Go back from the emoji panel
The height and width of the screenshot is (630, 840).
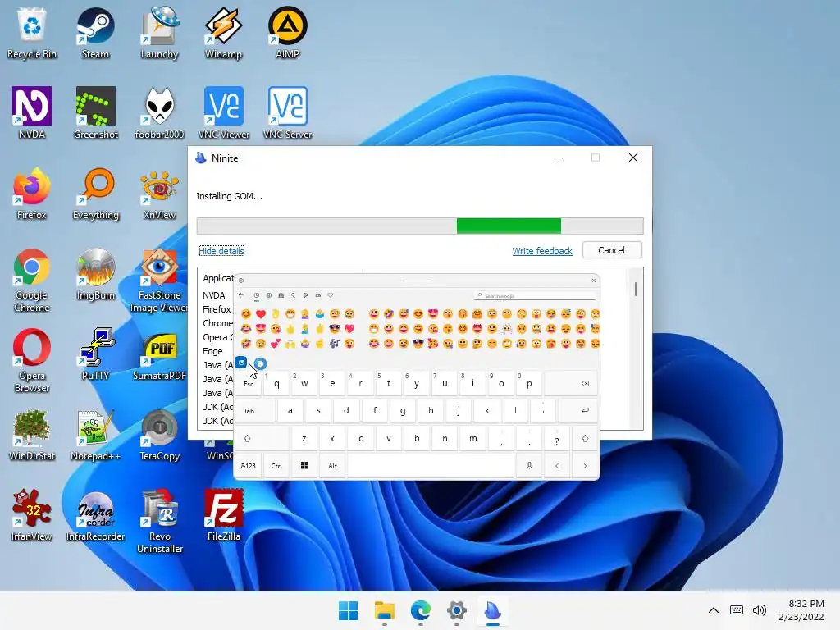[241, 295]
